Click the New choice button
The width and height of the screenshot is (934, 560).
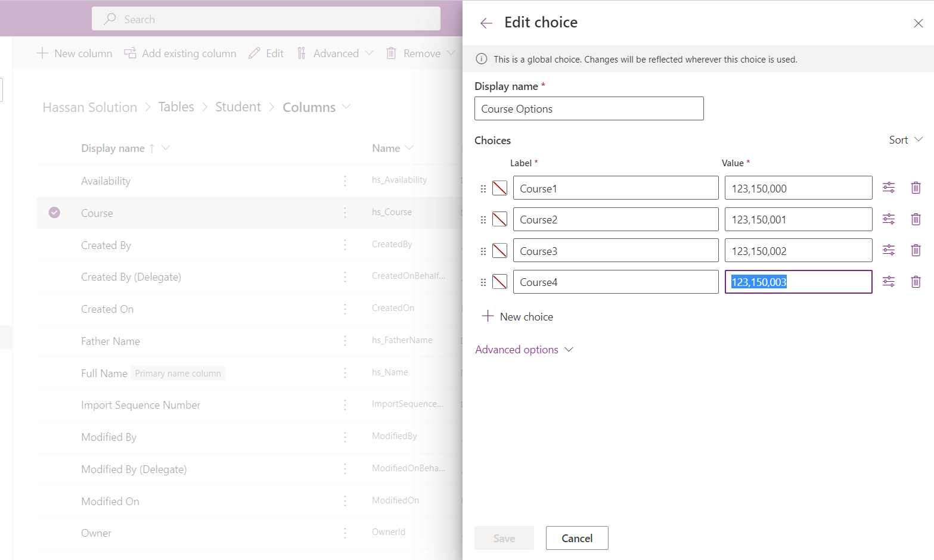pos(517,316)
